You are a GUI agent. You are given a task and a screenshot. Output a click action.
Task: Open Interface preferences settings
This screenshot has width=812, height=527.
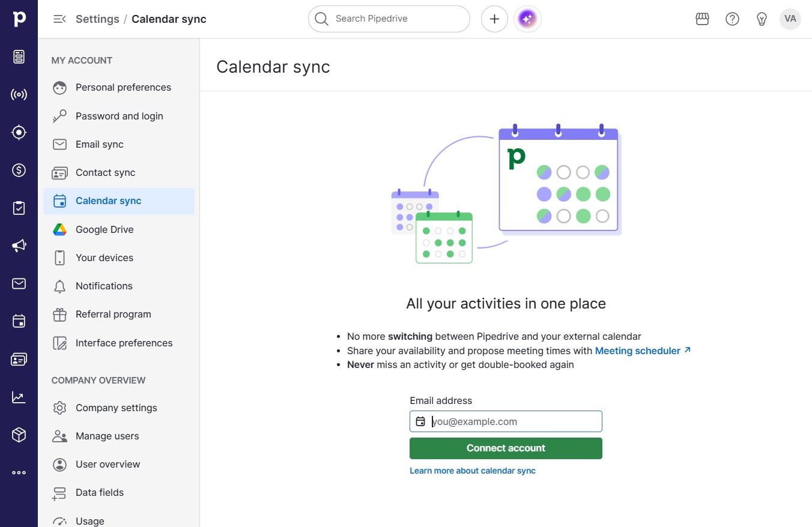pyautogui.click(x=119, y=343)
